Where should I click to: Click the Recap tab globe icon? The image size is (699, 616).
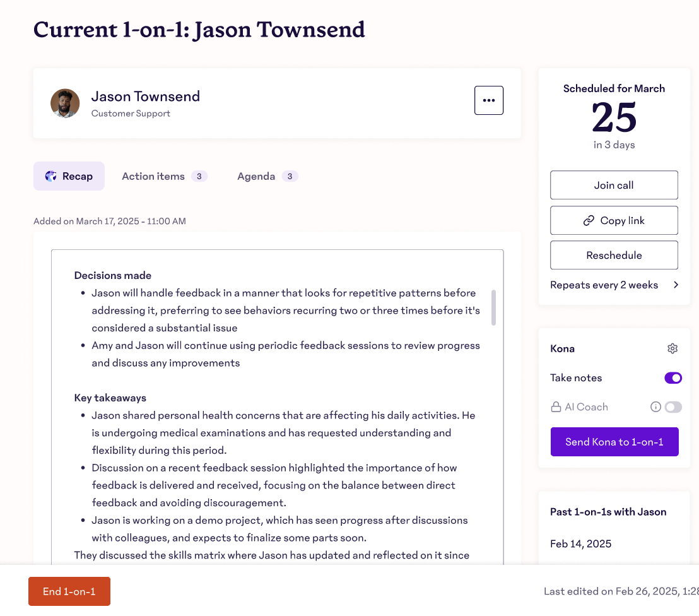point(51,176)
